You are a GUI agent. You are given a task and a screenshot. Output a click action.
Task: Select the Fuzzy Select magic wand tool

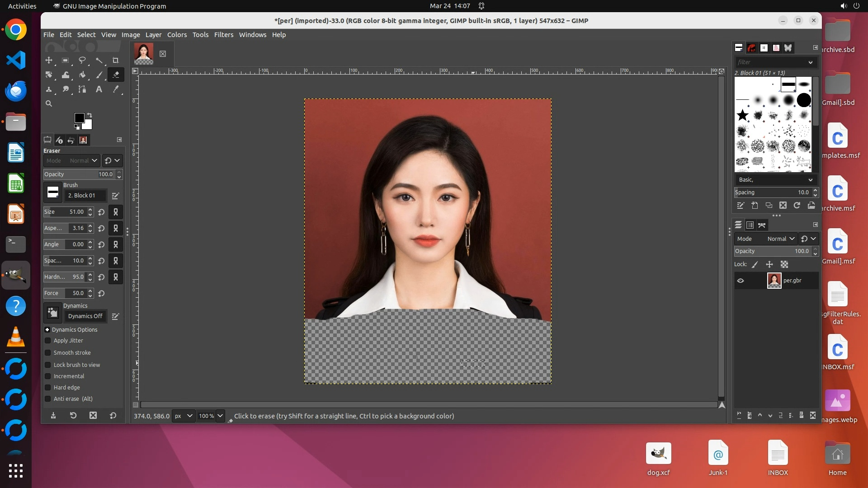(99, 61)
